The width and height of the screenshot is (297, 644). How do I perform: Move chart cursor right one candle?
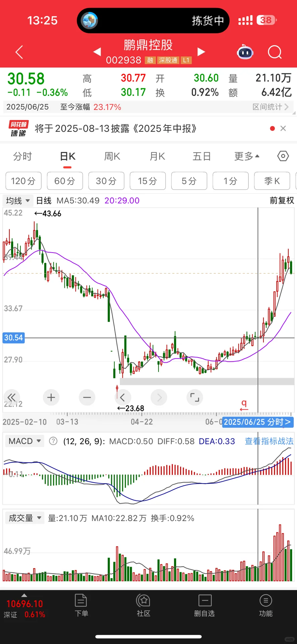coord(159,397)
